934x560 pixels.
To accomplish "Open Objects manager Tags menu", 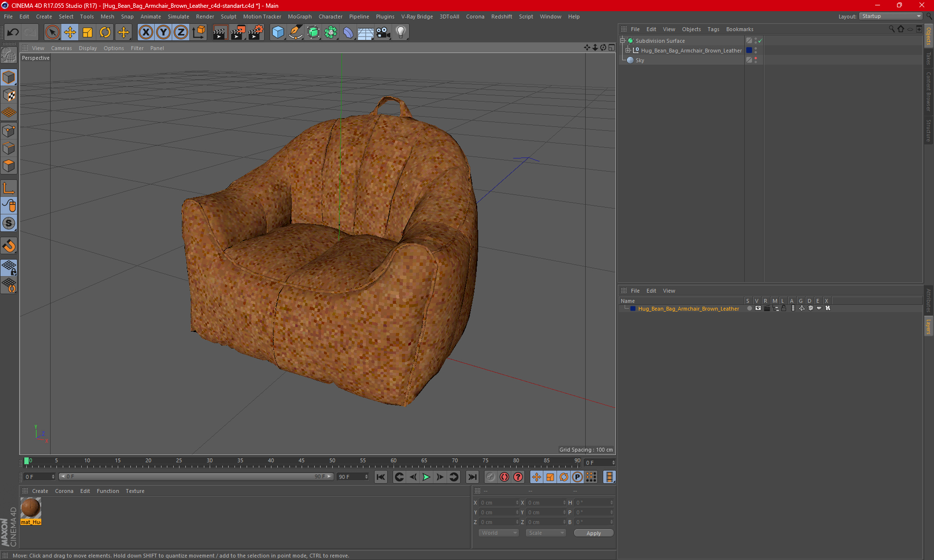I will (x=713, y=29).
